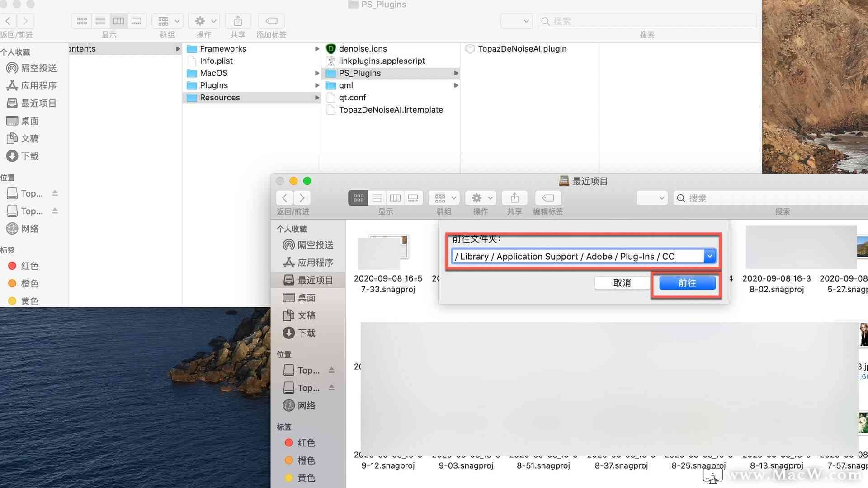Screen dimensions: 868x488
Task: Select the MacOS folder
Action: pyautogui.click(x=251, y=73)
